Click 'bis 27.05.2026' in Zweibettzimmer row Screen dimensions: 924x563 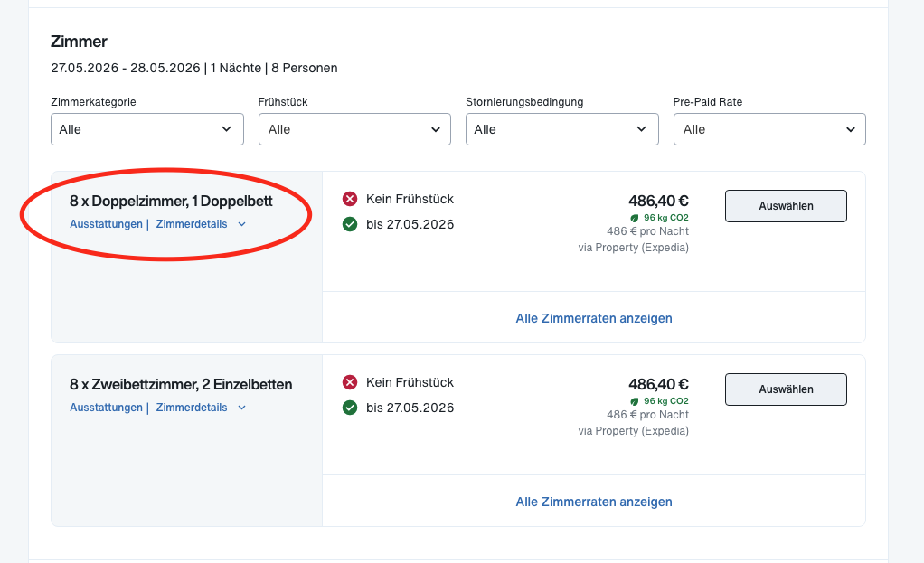[410, 408]
